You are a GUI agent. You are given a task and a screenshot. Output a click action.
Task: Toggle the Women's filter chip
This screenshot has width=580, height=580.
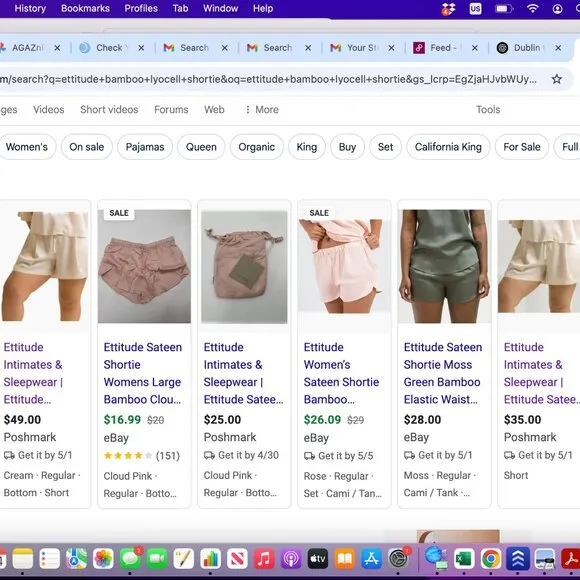point(27,147)
